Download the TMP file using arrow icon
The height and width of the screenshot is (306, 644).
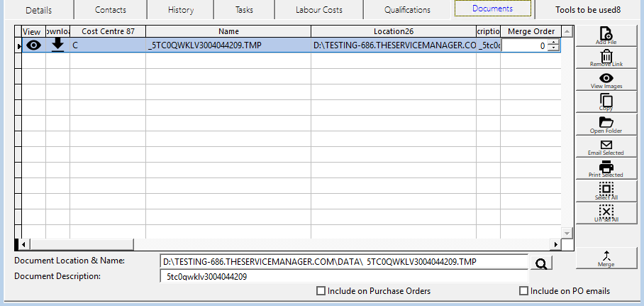click(58, 45)
